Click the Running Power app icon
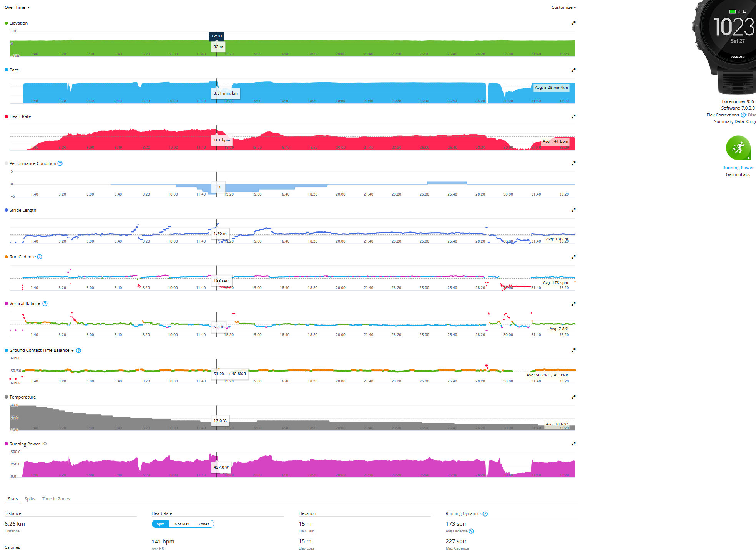Image resolution: width=756 pixels, height=550 pixels. click(738, 148)
